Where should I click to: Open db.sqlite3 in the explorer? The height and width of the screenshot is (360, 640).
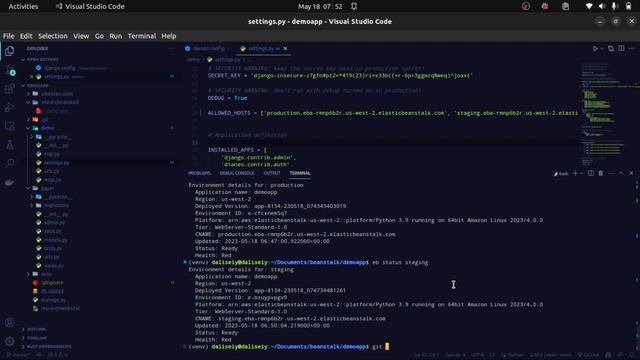48,291
